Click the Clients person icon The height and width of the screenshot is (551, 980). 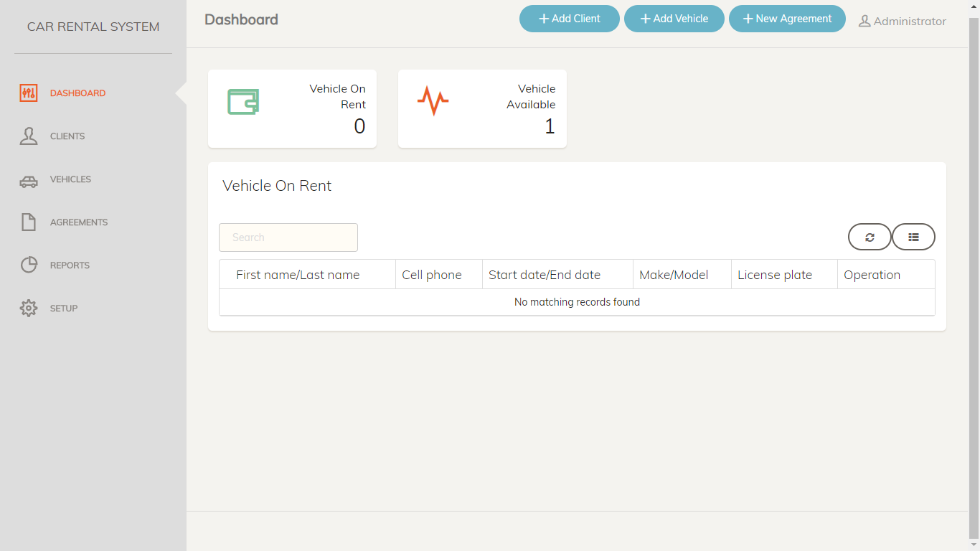(x=29, y=136)
